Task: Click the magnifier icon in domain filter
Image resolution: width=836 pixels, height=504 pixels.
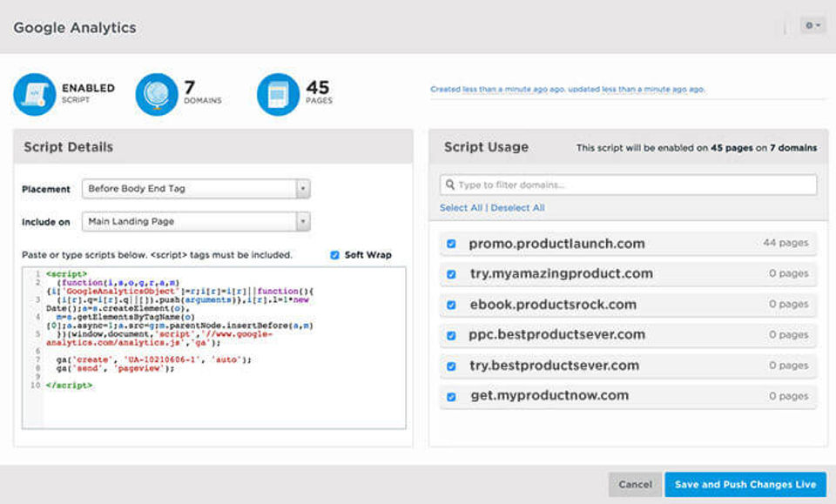Action: click(450, 185)
